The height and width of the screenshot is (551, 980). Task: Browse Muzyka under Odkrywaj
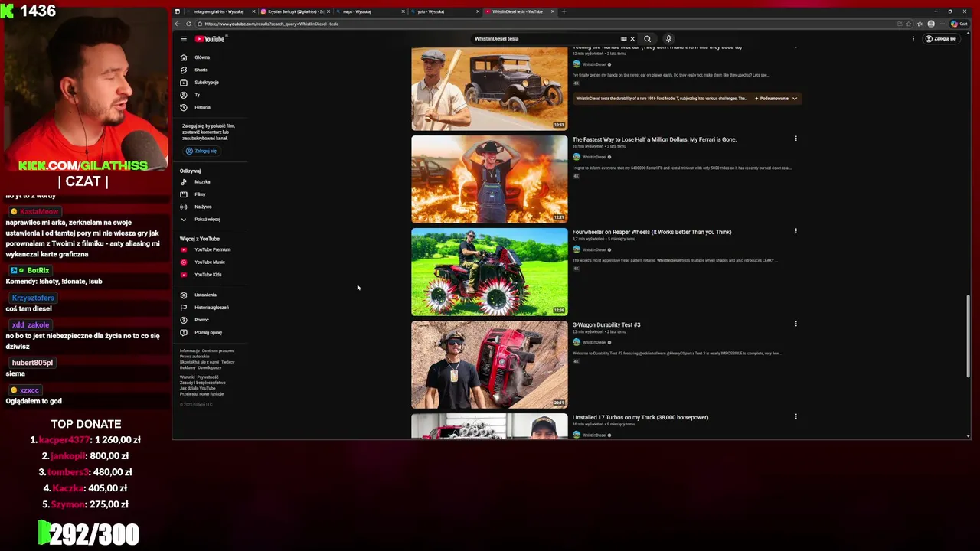(x=202, y=182)
